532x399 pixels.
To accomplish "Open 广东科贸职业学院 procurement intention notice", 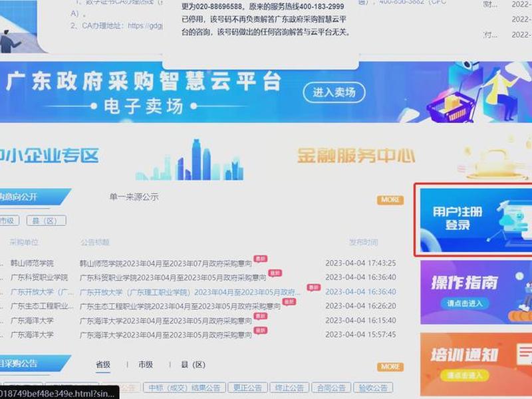I will [x=173, y=278].
